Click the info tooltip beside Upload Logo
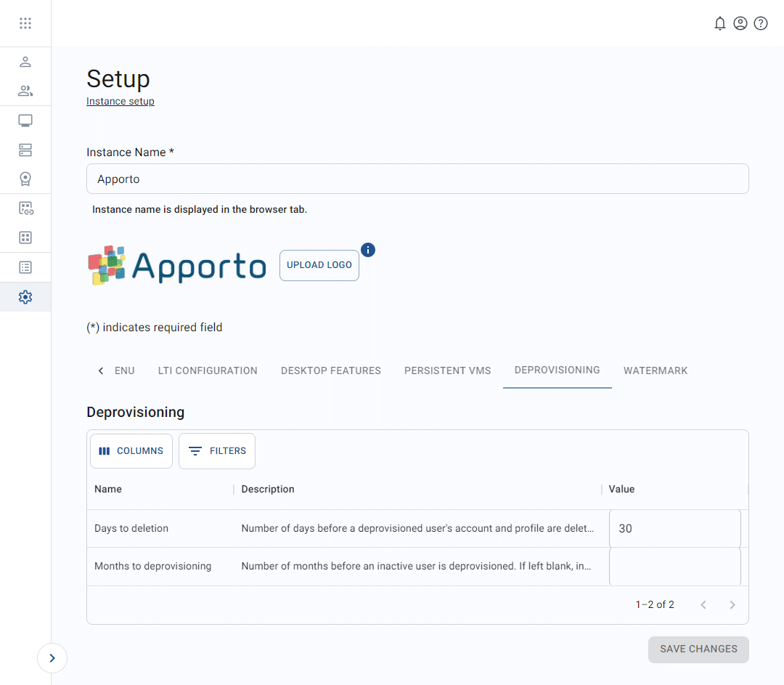Viewport: 784px width, 685px height. tap(368, 249)
